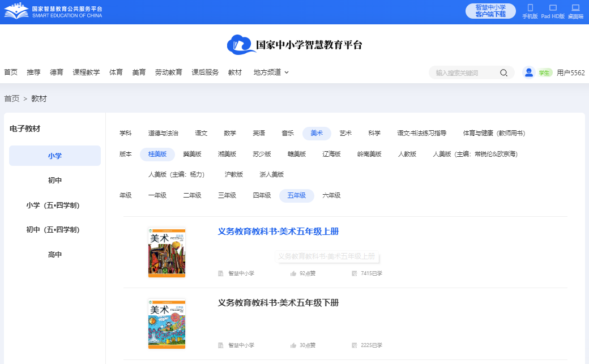
Task: Select the 手机版 phone icon
Action: pyautogui.click(x=530, y=8)
